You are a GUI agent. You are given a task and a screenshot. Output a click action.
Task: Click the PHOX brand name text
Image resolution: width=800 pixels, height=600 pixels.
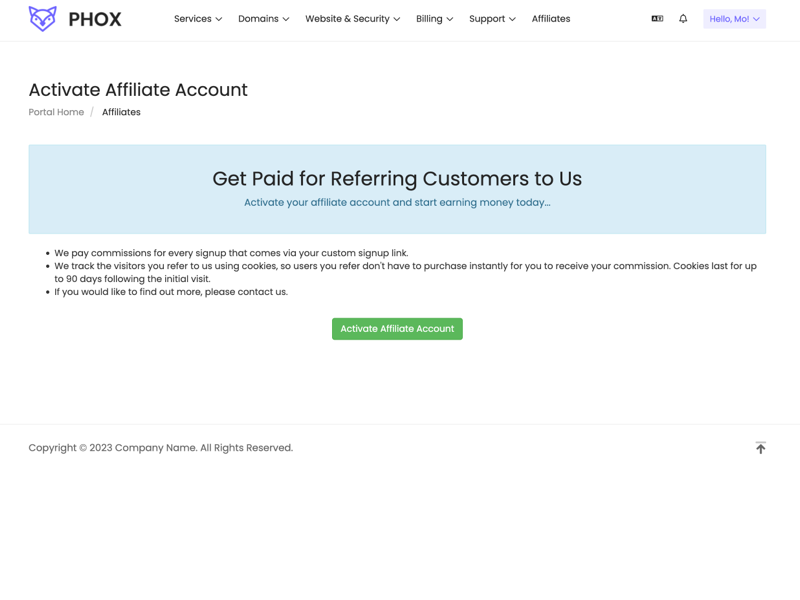(95, 19)
